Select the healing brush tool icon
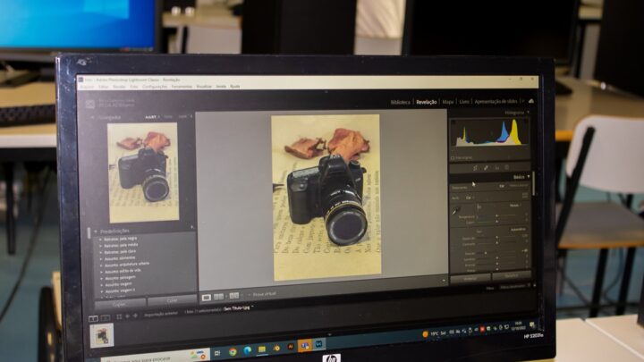This screenshot has height=362, width=644. click(485, 167)
